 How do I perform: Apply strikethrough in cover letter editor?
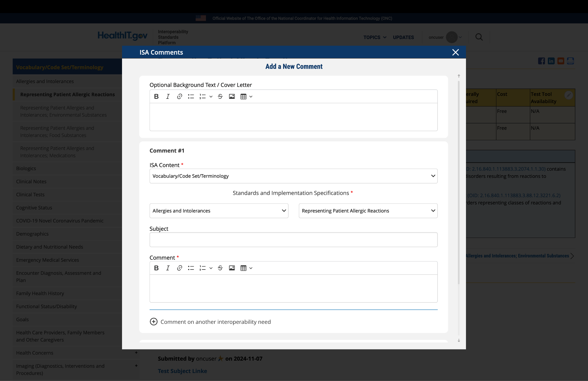[x=220, y=97]
